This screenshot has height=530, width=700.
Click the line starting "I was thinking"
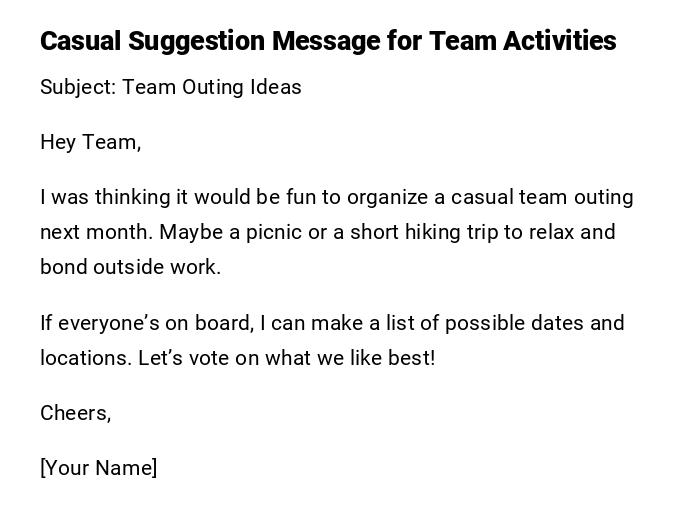click(x=336, y=197)
